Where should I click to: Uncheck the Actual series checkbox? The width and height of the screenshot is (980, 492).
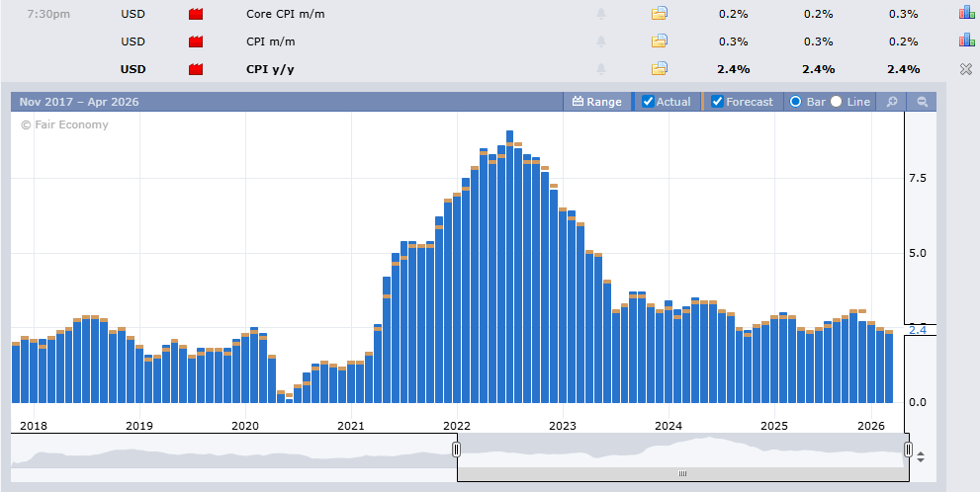click(x=648, y=102)
